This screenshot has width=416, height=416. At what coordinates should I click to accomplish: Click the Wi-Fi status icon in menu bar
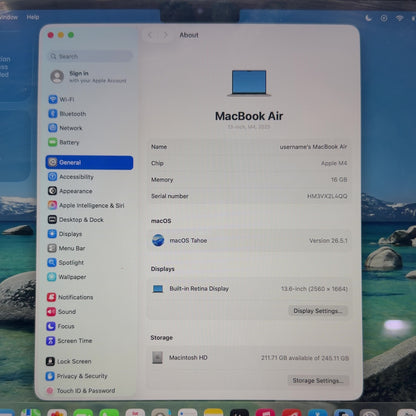coord(399,18)
